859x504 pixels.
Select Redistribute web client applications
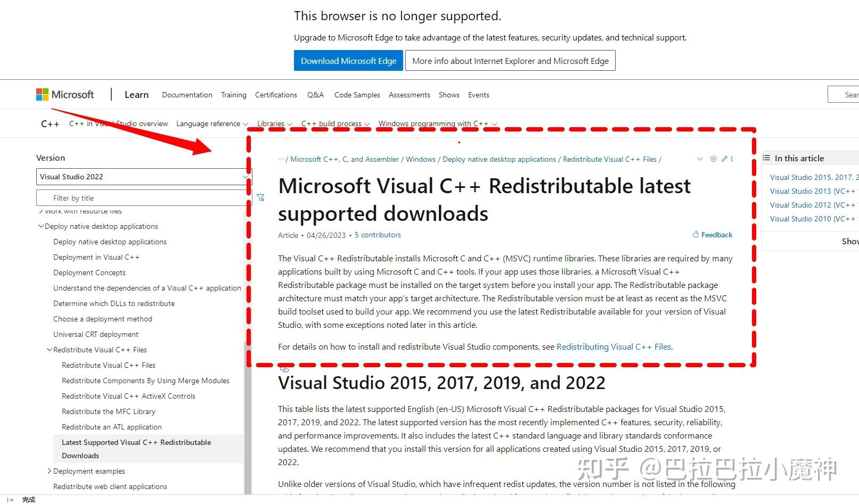pyautogui.click(x=110, y=486)
